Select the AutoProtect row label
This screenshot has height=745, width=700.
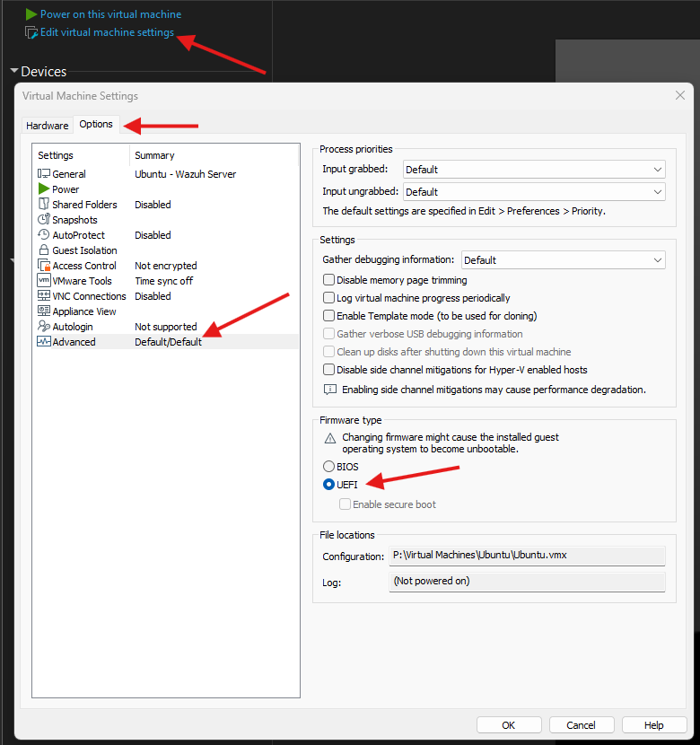click(78, 235)
